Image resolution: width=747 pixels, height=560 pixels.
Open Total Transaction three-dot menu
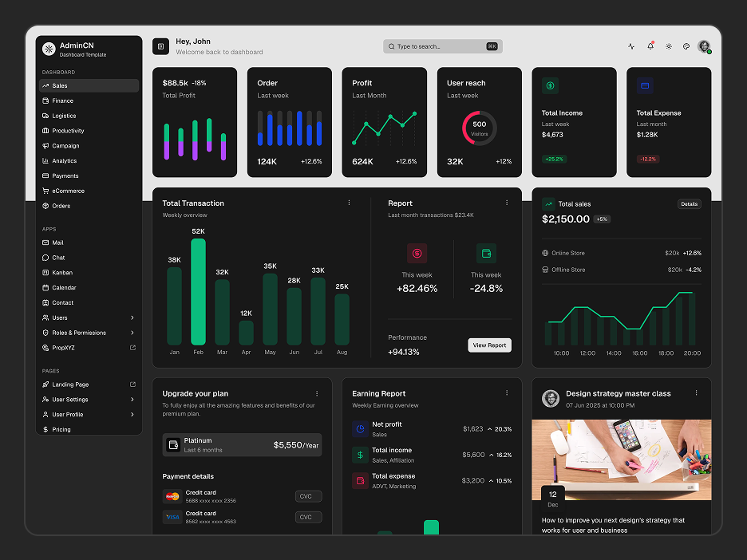[350, 203]
